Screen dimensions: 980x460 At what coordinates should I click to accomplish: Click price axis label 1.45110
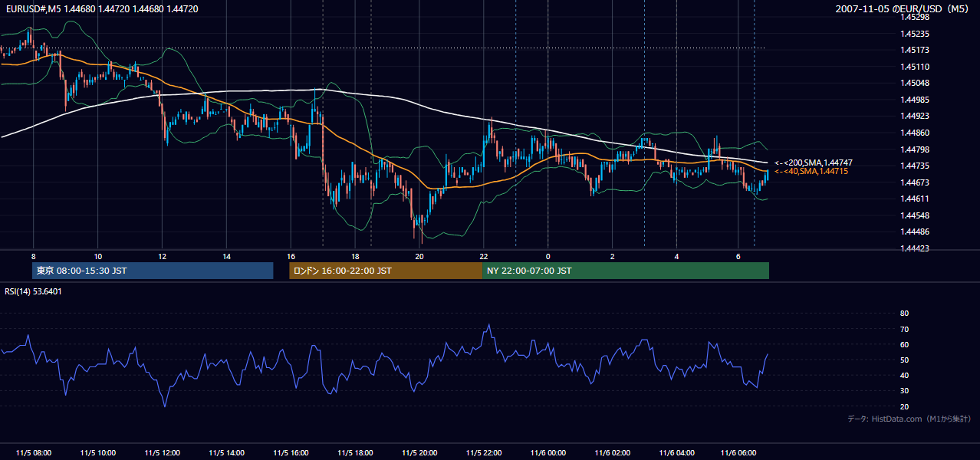tap(915, 67)
